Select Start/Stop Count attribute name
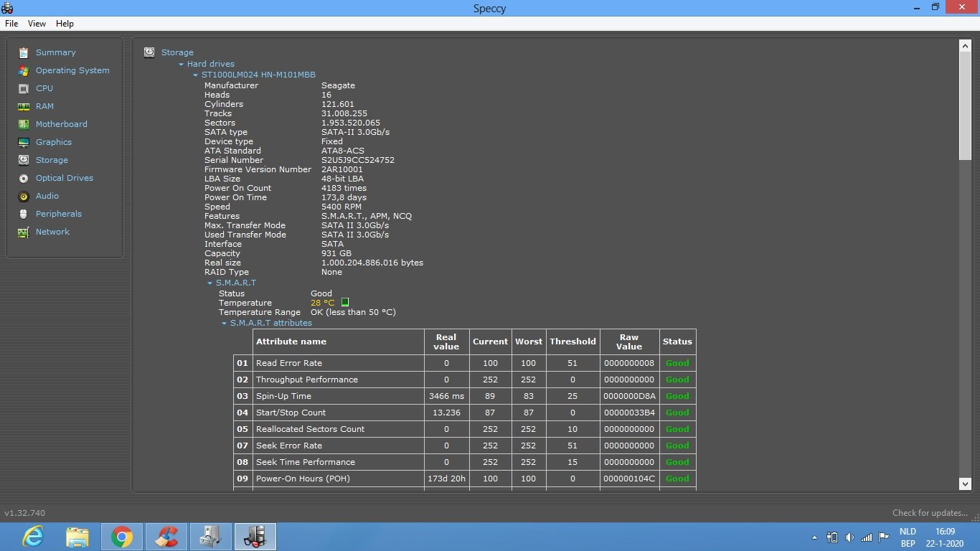The image size is (980, 551). tap(291, 413)
